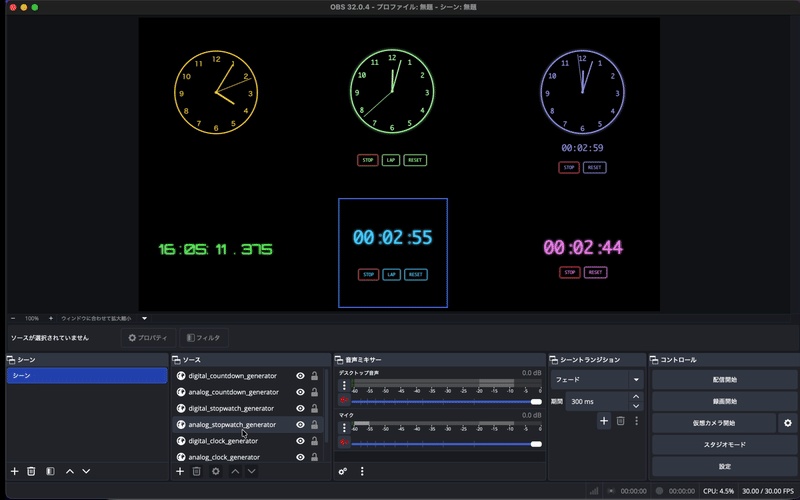Toggle visibility of digital_stopwatch_generator
The width and height of the screenshot is (800, 500).
[300, 408]
